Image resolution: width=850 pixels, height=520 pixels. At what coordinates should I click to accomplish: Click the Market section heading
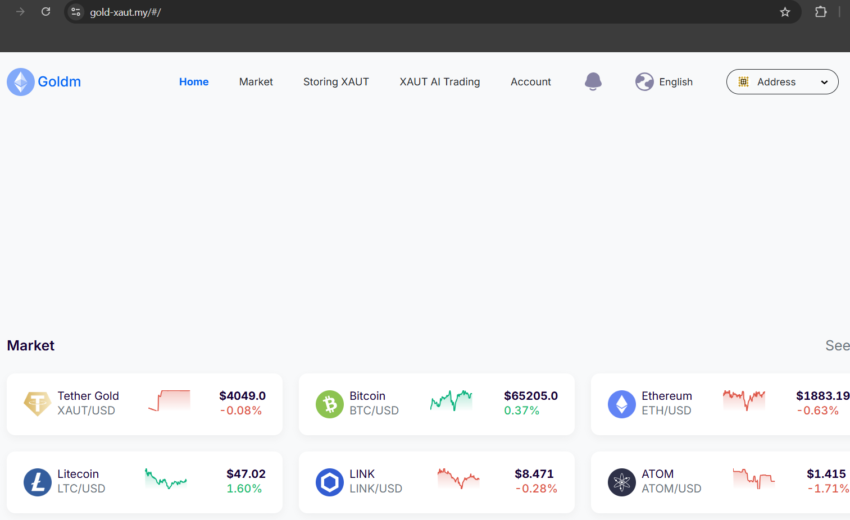coord(31,345)
